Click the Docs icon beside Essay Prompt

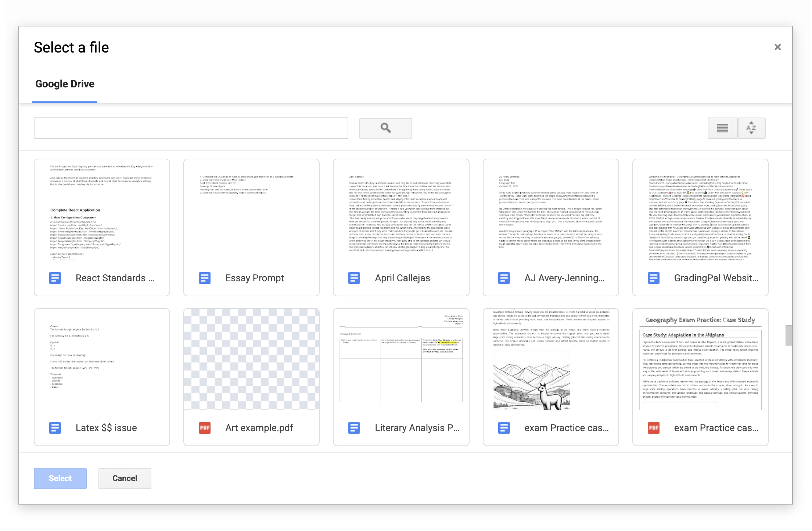pyautogui.click(x=204, y=278)
